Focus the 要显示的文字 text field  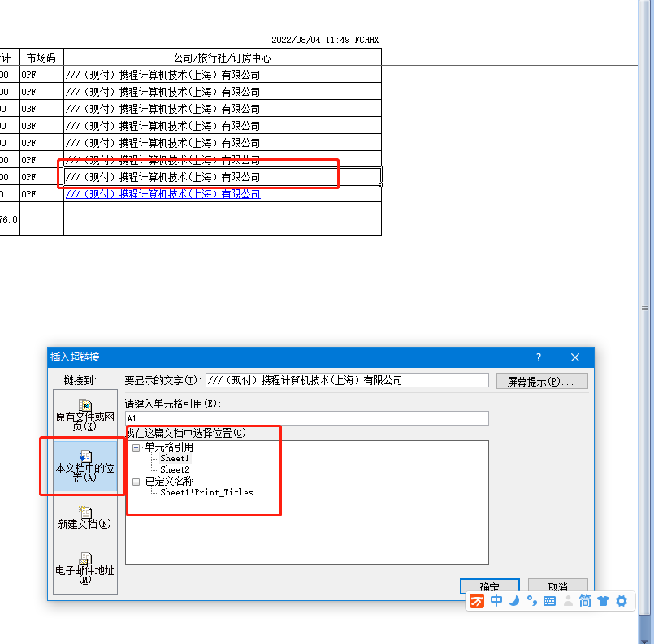point(347,380)
